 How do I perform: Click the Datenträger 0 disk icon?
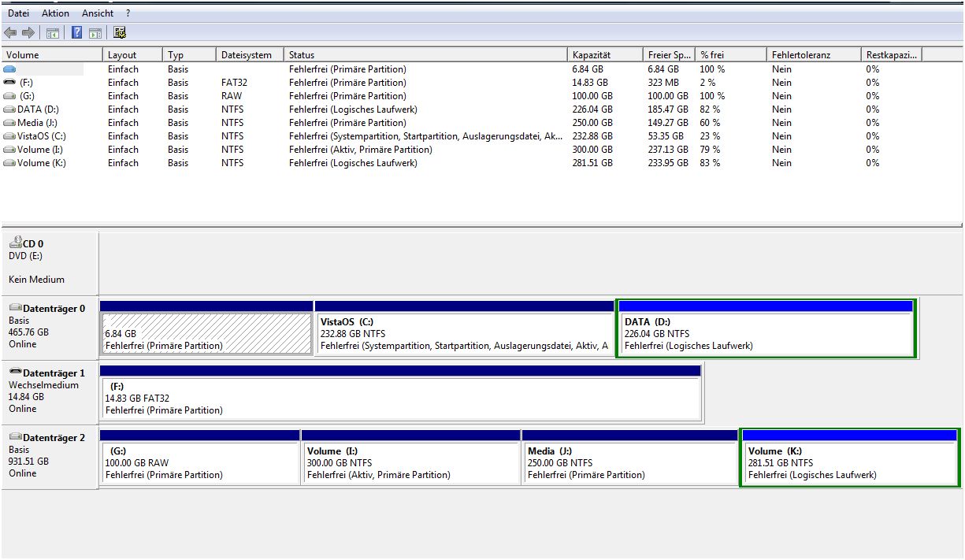pos(15,308)
